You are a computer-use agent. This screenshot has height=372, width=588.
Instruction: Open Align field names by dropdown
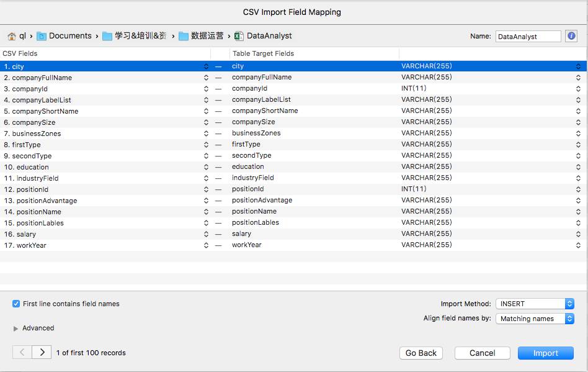[535, 319]
